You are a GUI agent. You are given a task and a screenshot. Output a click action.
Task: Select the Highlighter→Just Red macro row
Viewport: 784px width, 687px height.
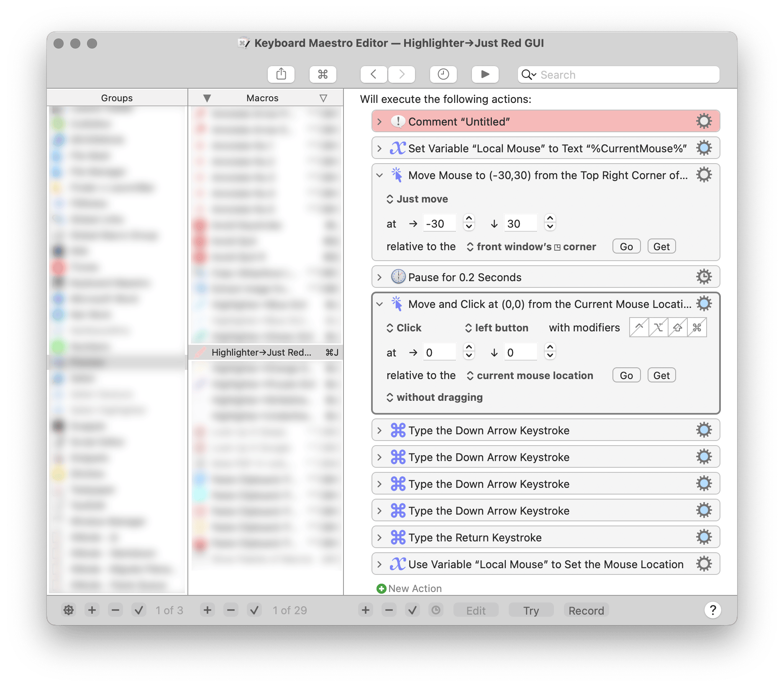[266, 352]
